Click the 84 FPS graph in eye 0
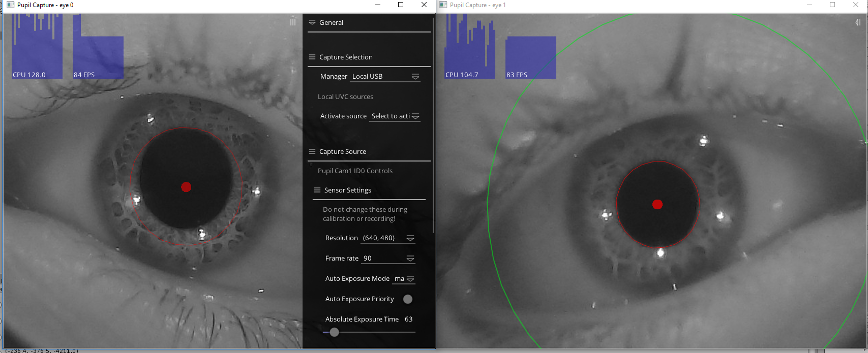Screen dimensions: 868x353 98,46
